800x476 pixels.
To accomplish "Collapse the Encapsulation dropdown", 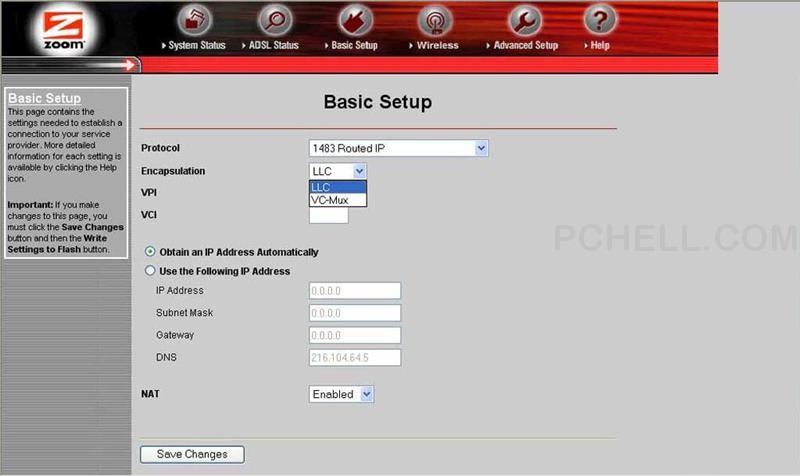I will click(360, 172).
